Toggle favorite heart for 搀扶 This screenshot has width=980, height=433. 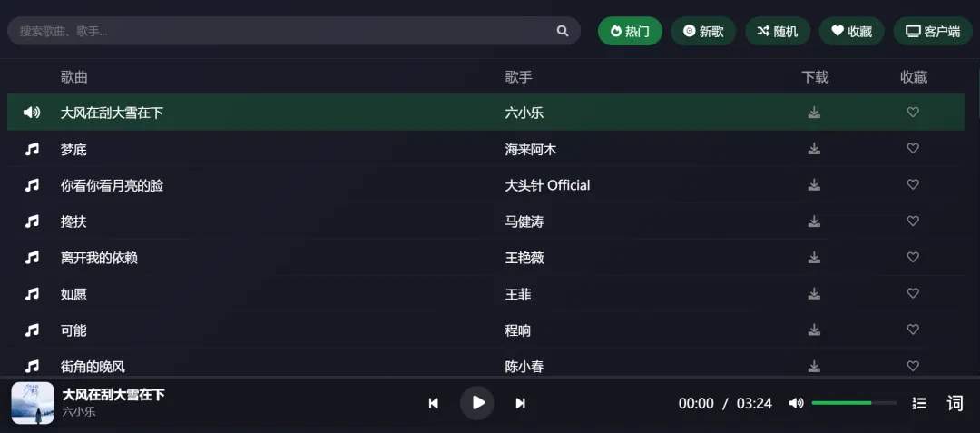(913, 221)
